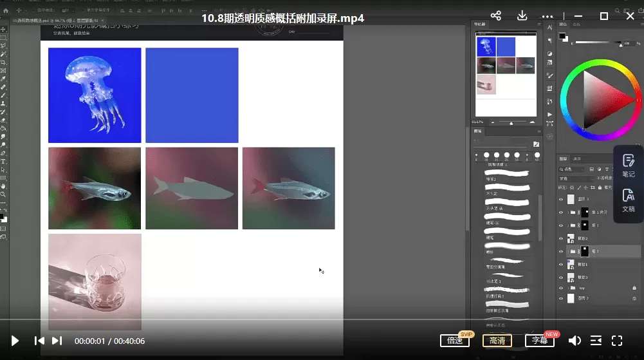The width and height of the screenshot is (644, 360).
Task: Play the video
Action: click(15, 341)
